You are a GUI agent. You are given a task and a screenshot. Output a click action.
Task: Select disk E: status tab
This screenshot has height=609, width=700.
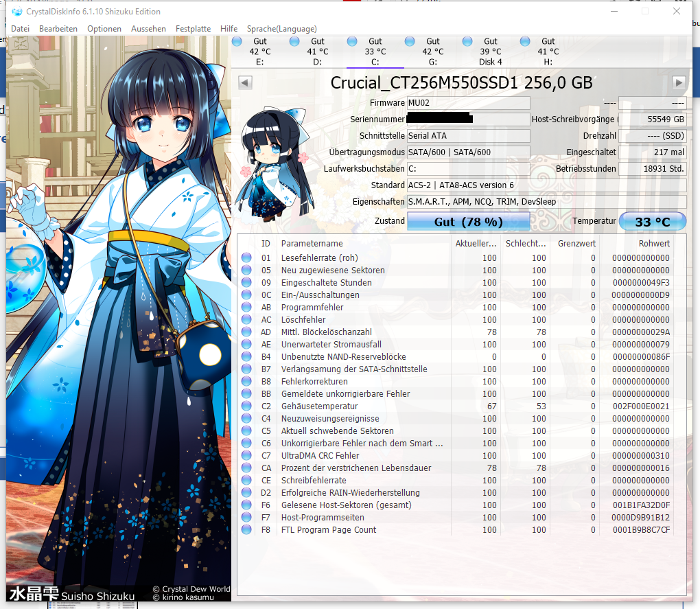pos(260,51)
